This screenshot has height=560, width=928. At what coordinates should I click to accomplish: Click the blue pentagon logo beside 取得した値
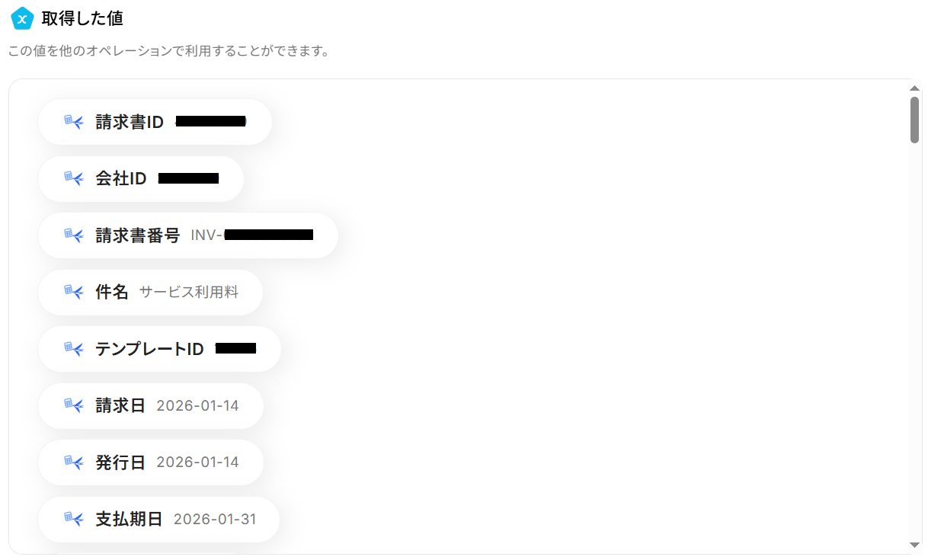23,18
